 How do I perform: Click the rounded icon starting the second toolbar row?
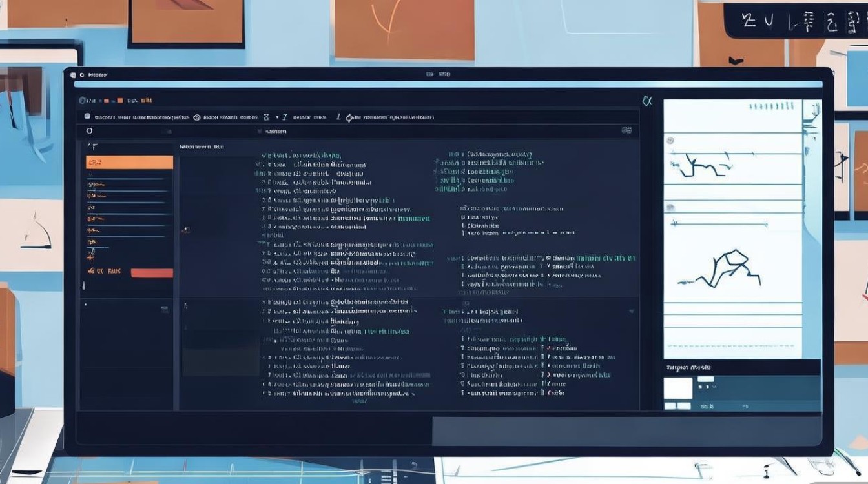coord(88,117)
